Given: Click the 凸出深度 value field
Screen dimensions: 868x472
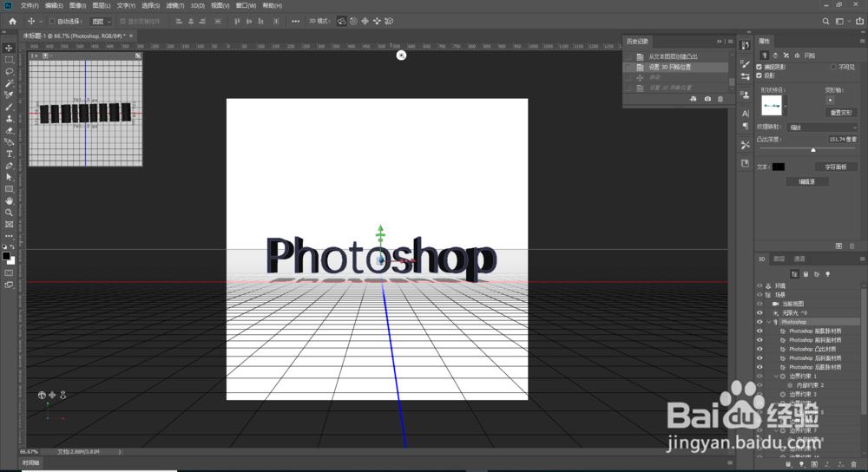Looking at the screenshot, I should pos(843,140).
